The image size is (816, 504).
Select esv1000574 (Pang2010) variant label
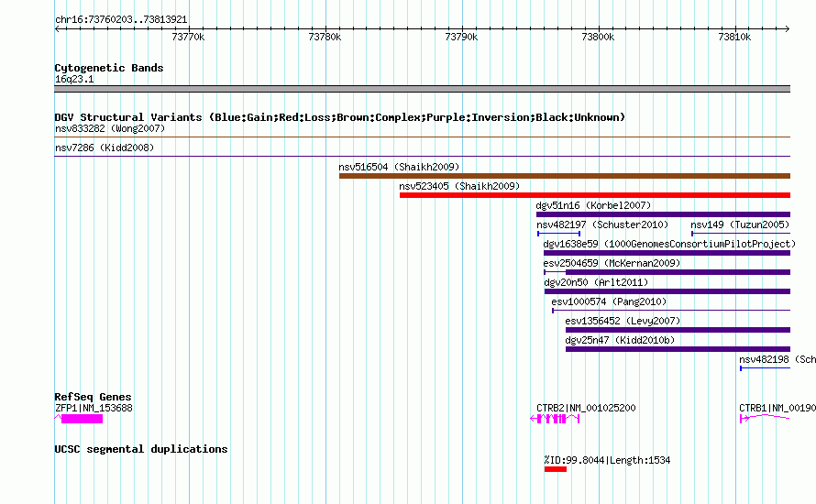[x=609, y=301]
